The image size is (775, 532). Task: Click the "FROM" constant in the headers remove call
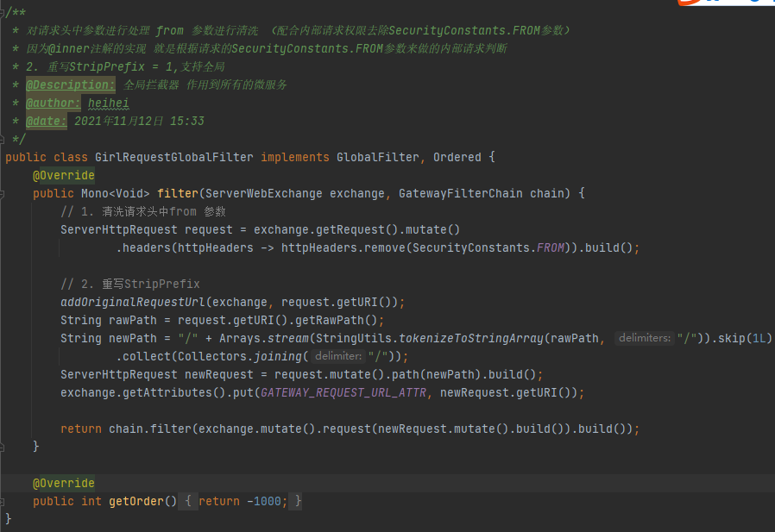550,247
